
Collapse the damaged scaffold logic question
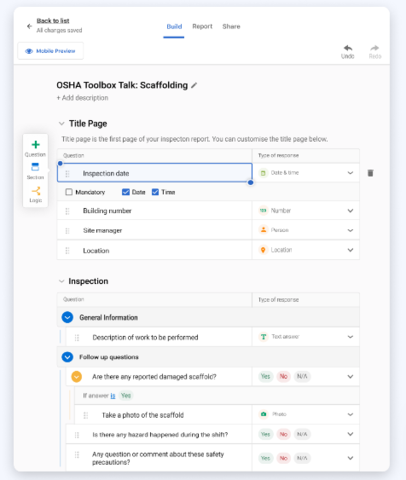pos(77,377)
